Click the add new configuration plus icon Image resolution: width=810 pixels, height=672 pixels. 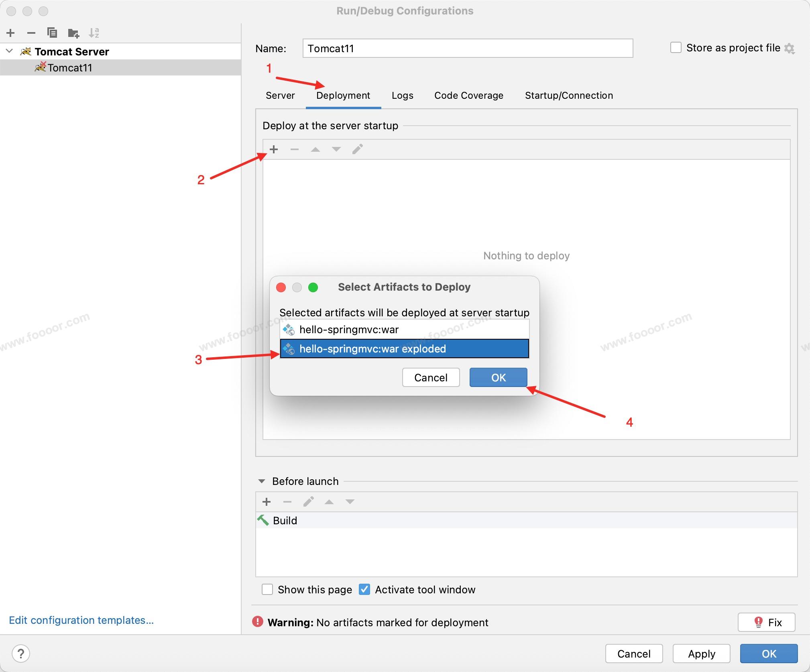[x=11, y=33]
